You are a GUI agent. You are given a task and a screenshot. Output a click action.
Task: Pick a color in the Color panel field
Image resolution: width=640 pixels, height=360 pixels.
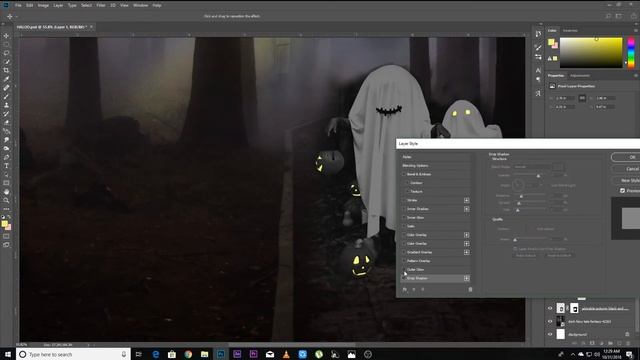click(591, 53)
